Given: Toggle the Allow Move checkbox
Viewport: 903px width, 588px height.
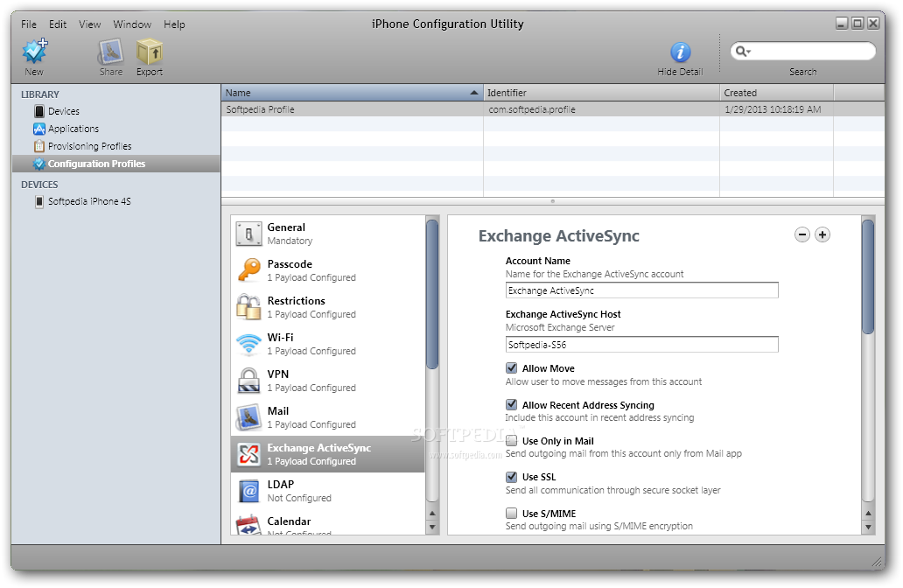Looking at the screenshot, I should tap(511, 368).
